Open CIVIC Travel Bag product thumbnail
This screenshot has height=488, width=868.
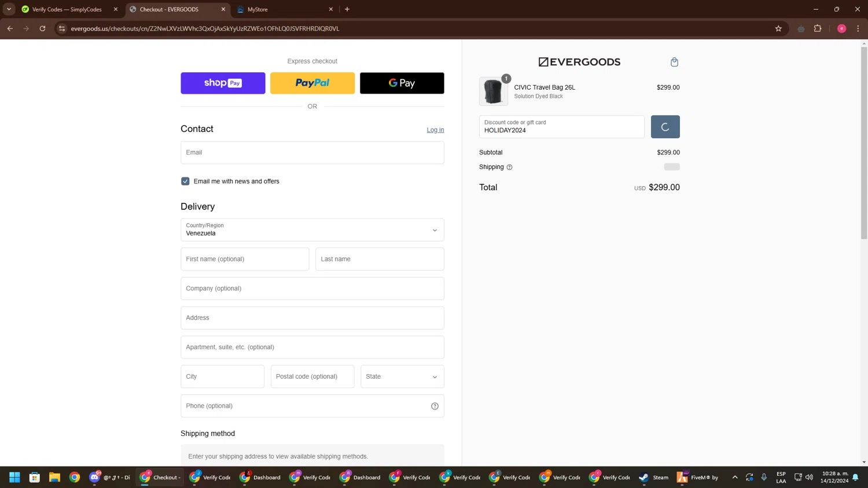coord(494,91)
